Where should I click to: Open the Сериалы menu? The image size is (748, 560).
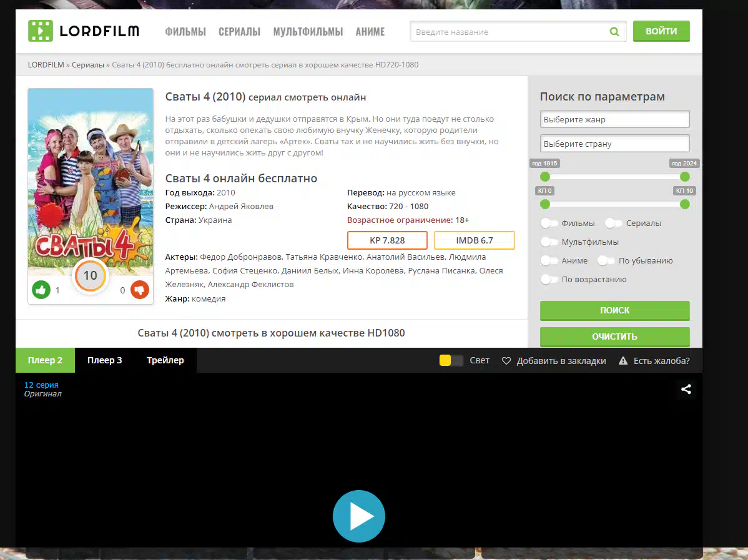[240, 32]
